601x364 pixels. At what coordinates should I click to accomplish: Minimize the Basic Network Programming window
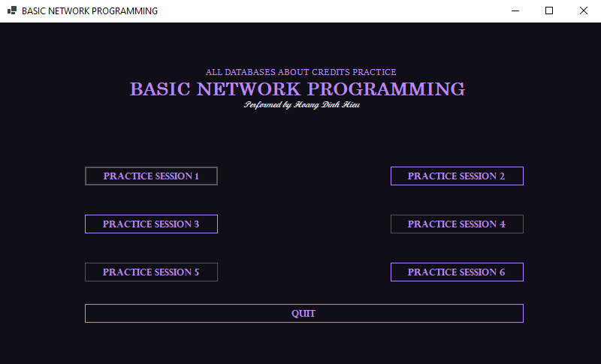[x=515, y=11]
